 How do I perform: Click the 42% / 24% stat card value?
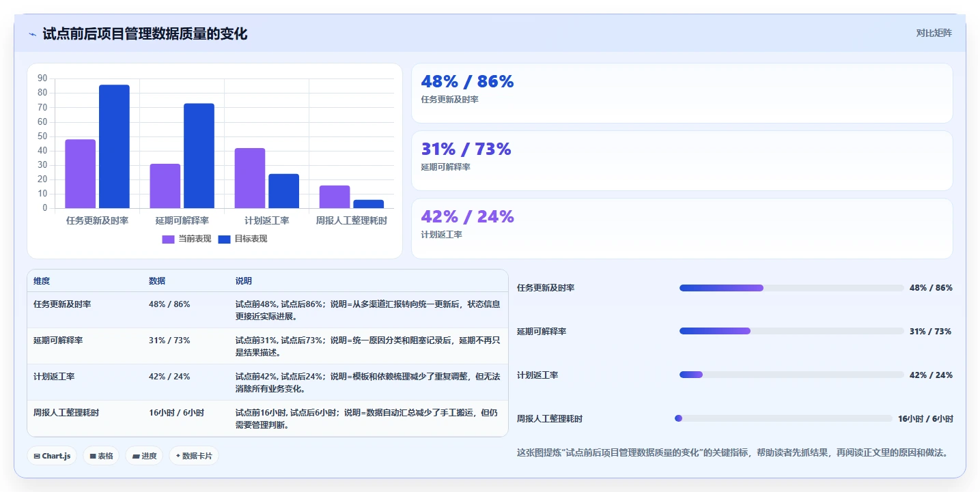pyautogui.click(x=467, y=216)
